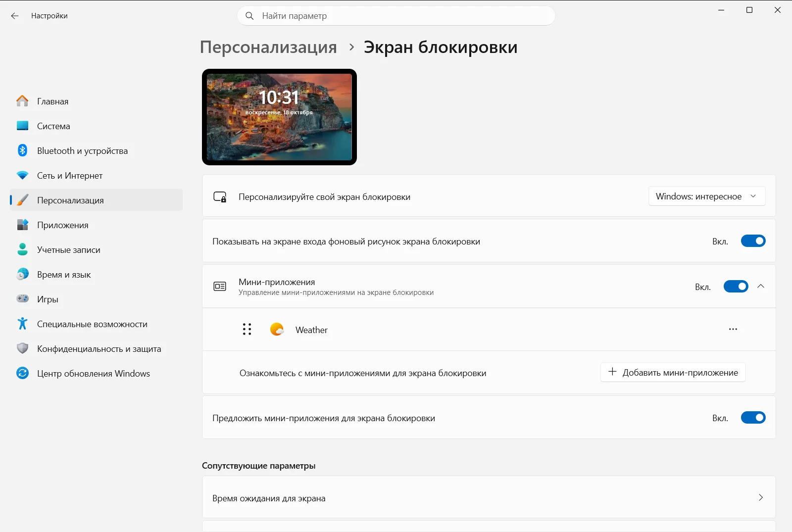The height and width of the screenshot is (532, 792).
Task: Click the lock screen preview thumbnail
Action: [279, 117]
